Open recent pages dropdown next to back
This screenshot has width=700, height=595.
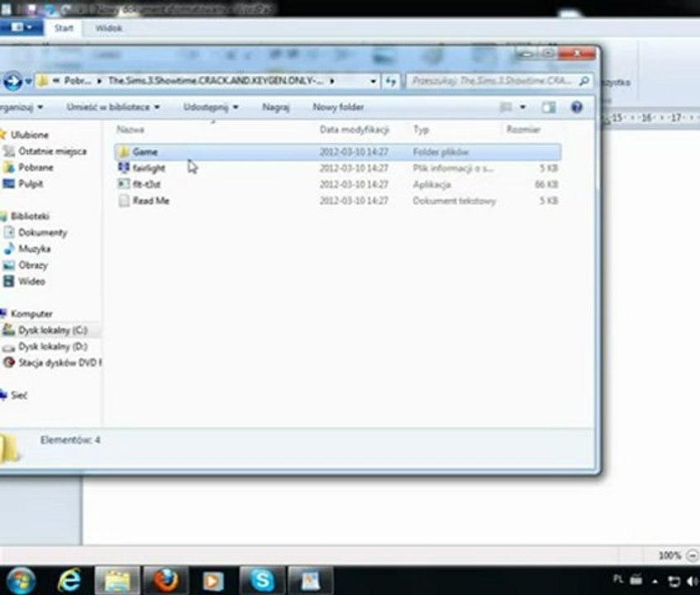click(28, 81)
